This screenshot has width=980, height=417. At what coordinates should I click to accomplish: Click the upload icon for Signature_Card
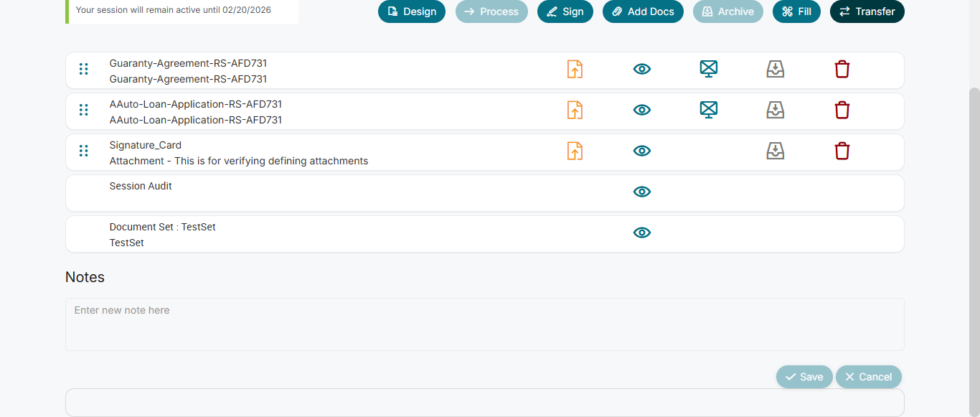pyautogui.click(x=575, y=151)
